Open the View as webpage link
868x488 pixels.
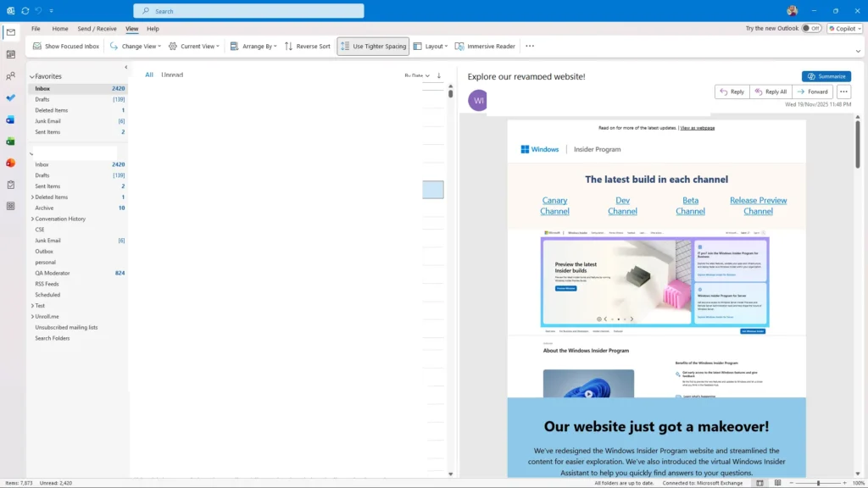point(697,128)
